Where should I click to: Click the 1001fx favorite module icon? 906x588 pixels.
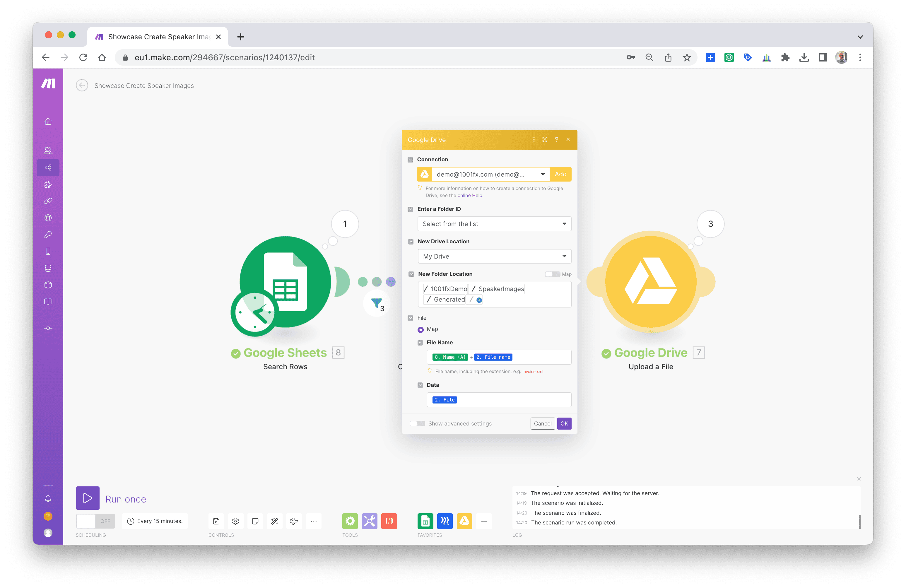click(x=445, y=521)
